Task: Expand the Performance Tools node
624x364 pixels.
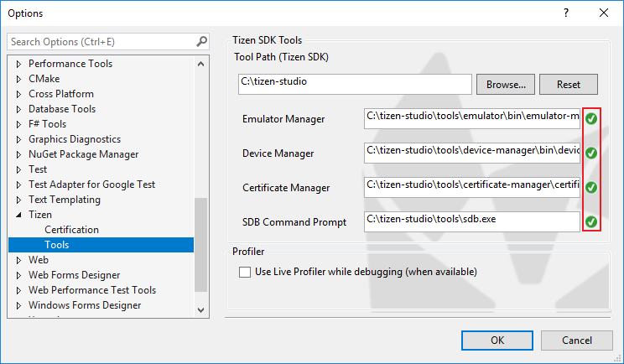Action: [x=18, y=64]
